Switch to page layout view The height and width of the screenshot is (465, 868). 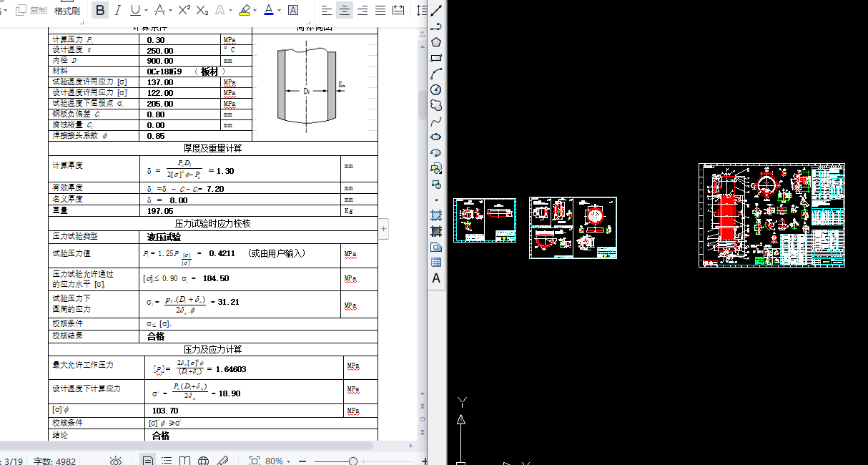(x=148, y=461)
